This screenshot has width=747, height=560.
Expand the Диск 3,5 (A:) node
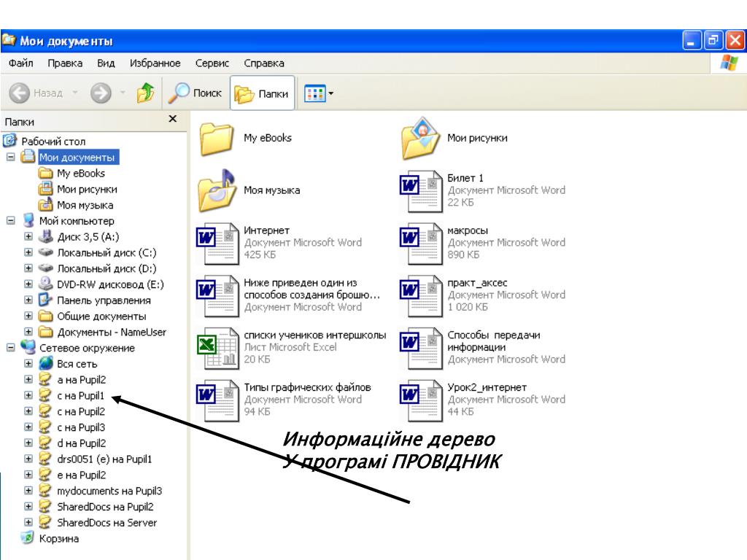[28, 236]
